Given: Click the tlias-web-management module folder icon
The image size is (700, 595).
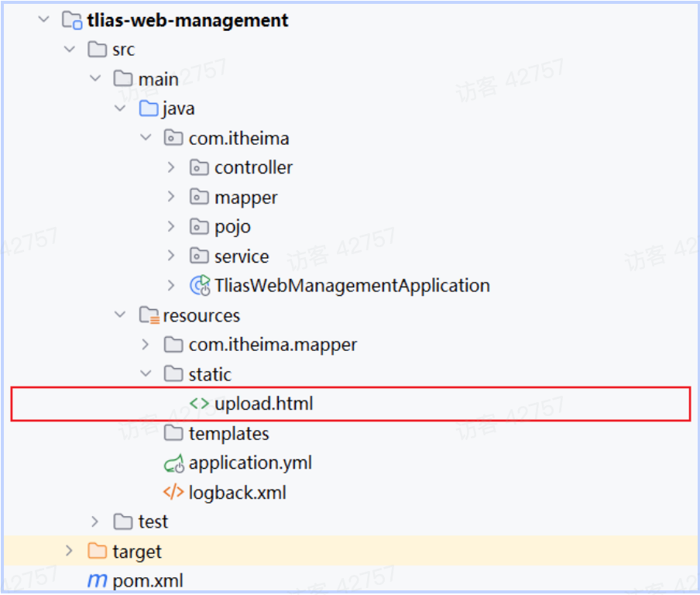Looking at the screenshot, I should pyautogui.click(x=71, y=20).
